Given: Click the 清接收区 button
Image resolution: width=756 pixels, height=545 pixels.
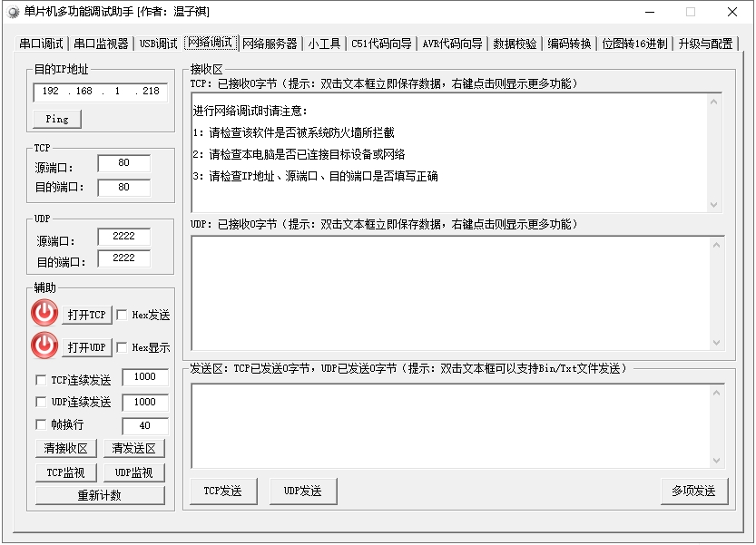Looking at the screenshot, I should [66, 449].
